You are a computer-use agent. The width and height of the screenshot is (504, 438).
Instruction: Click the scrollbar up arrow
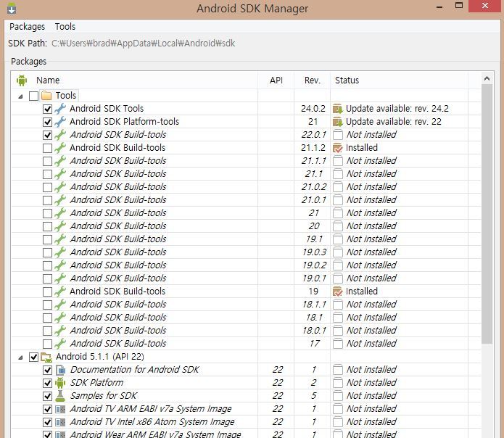487,78
